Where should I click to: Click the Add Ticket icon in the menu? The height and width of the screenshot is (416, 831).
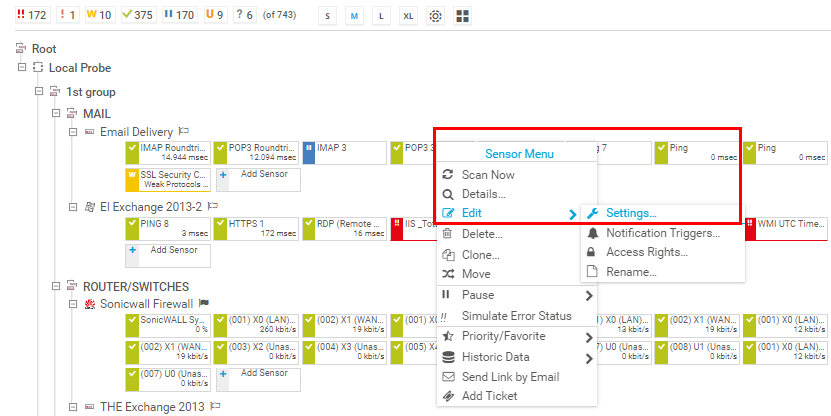(448, 397)
